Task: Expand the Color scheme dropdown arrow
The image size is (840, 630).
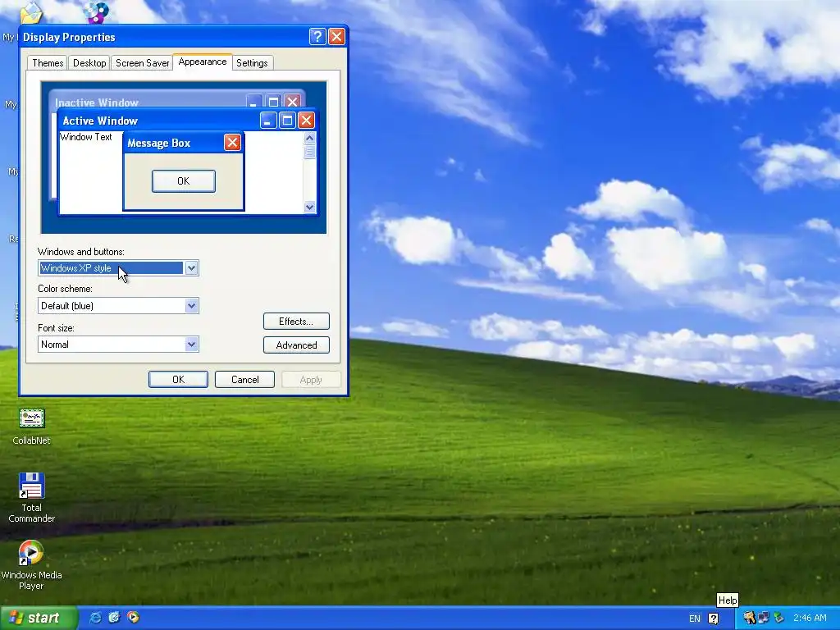Action: (x=191, y=306)
